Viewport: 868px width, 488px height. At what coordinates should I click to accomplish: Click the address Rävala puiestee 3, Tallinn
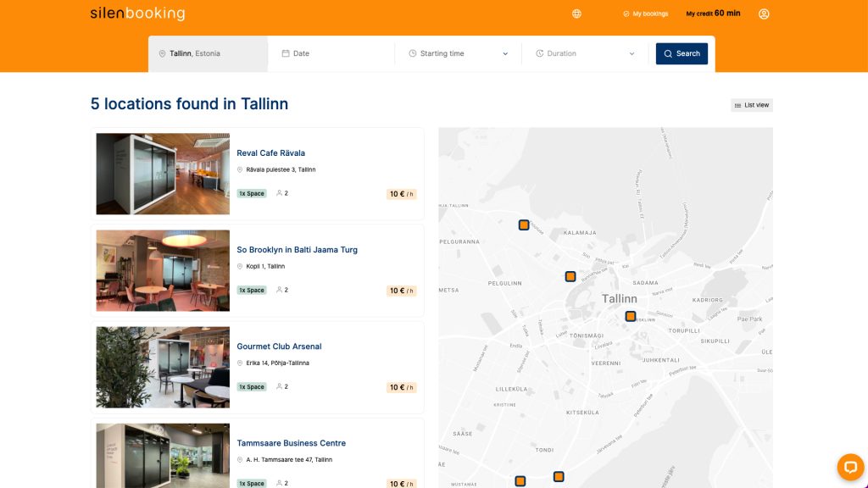[281, 169]
